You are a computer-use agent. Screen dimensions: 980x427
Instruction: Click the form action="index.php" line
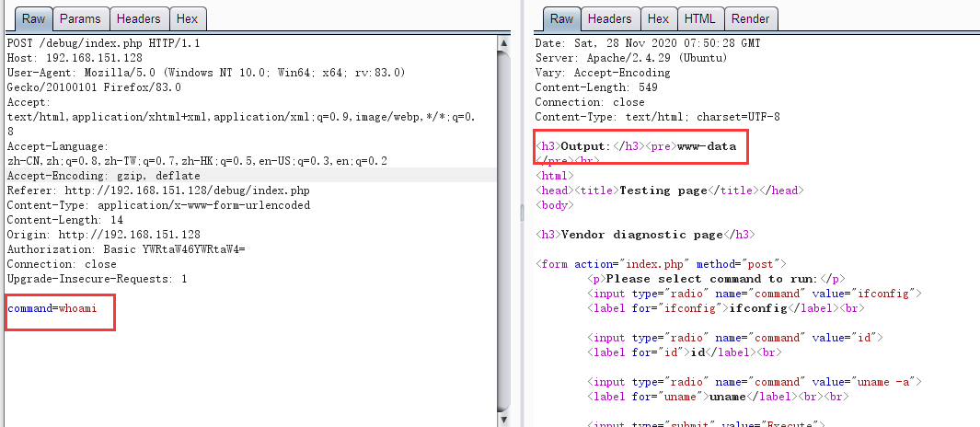click(662, 264)
